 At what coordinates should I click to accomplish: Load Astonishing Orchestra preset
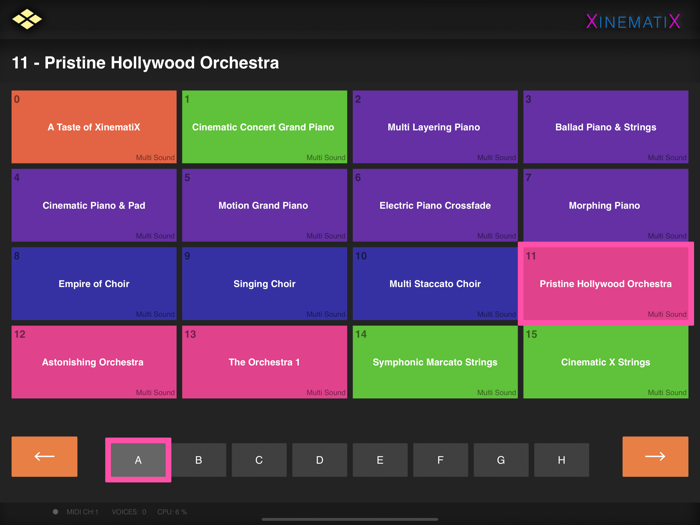tap(94, 362)
